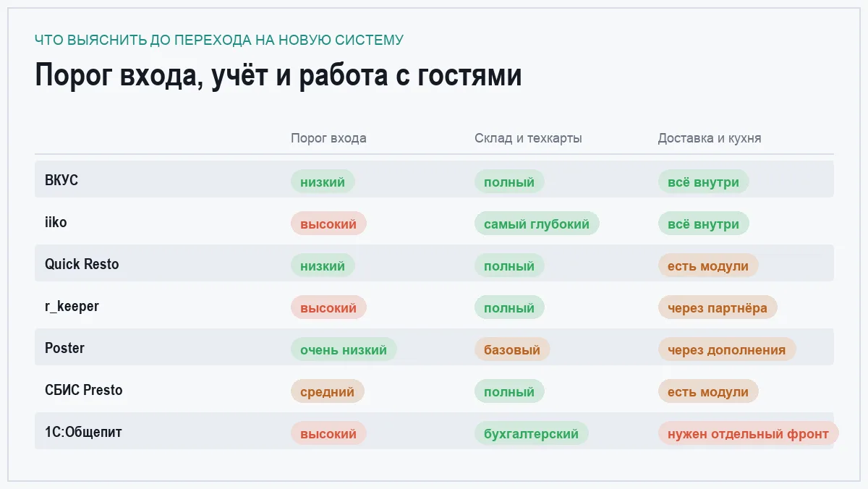This screenshot has height=489, width=868.
Task: Select the iiko row label
Action: click(56, 222)
